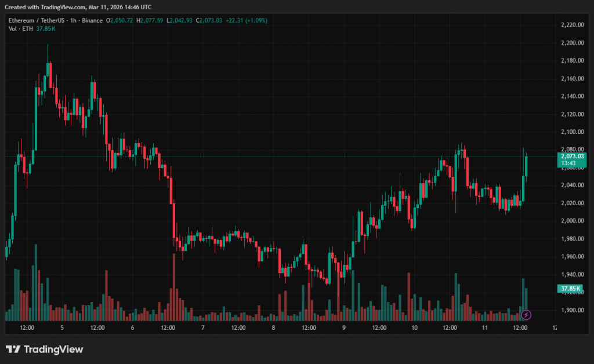Click the 2,000.00 price axis label

click(572, 221)
